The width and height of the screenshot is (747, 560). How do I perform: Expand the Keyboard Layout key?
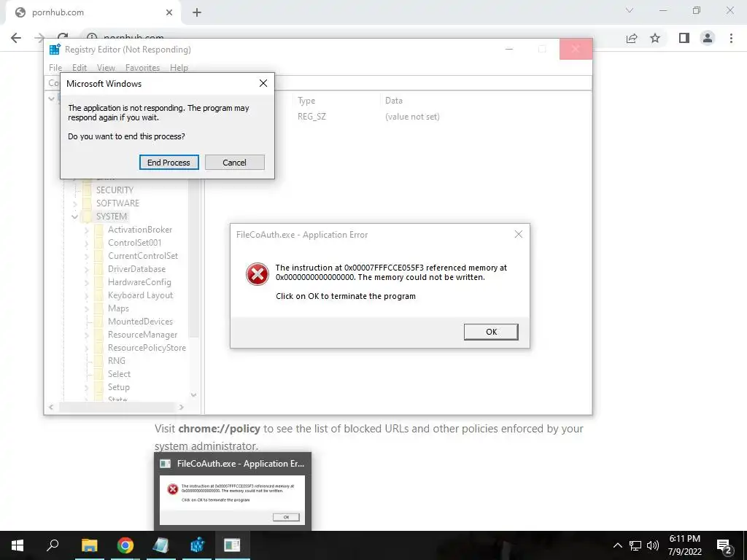click(87, 295)
